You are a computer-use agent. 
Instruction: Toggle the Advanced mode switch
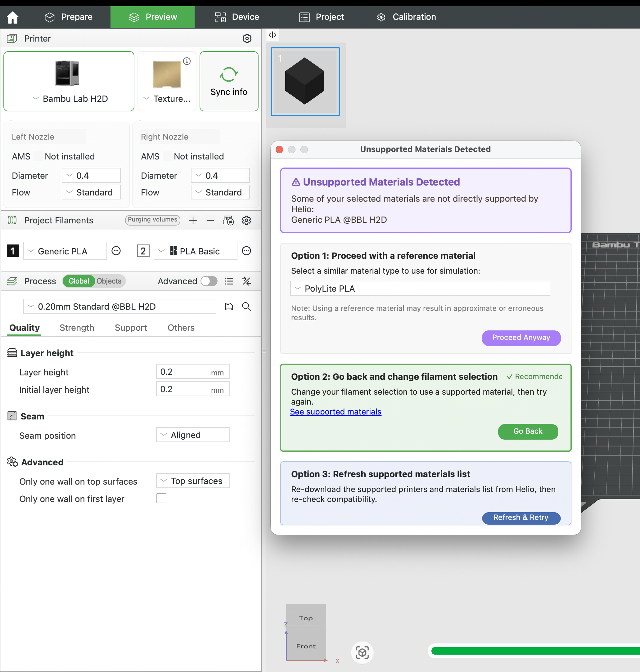tap(209, 281)
